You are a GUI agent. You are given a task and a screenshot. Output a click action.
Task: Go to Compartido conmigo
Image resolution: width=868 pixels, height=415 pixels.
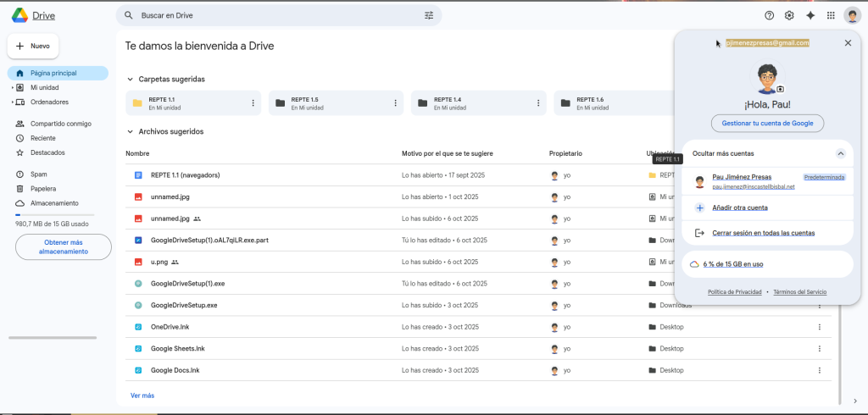(x=60, y=124)
